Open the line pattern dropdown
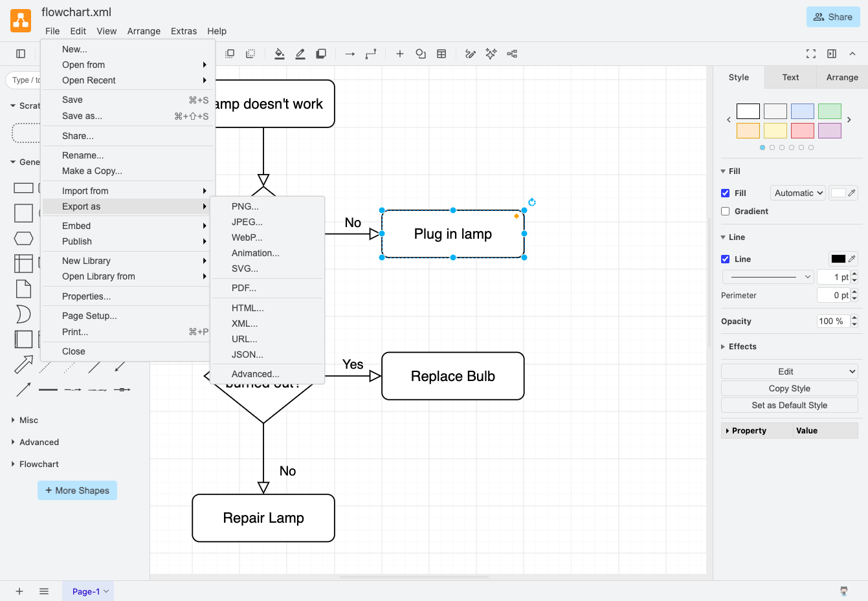This screenshot has width=868, height=601. [x=768, y=277]
